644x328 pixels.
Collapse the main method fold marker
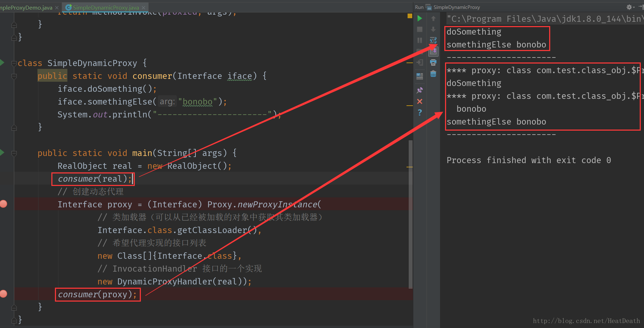(x=14, y=153)
